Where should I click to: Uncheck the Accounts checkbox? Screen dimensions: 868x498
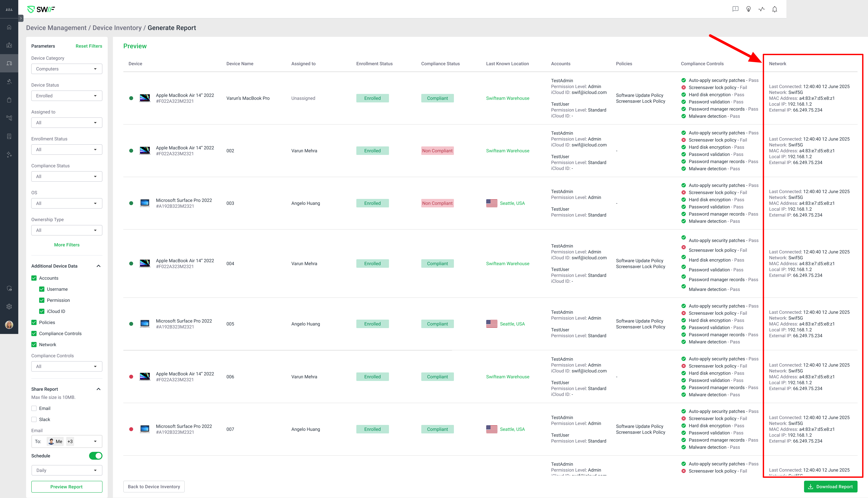click(x=34, y=278)
